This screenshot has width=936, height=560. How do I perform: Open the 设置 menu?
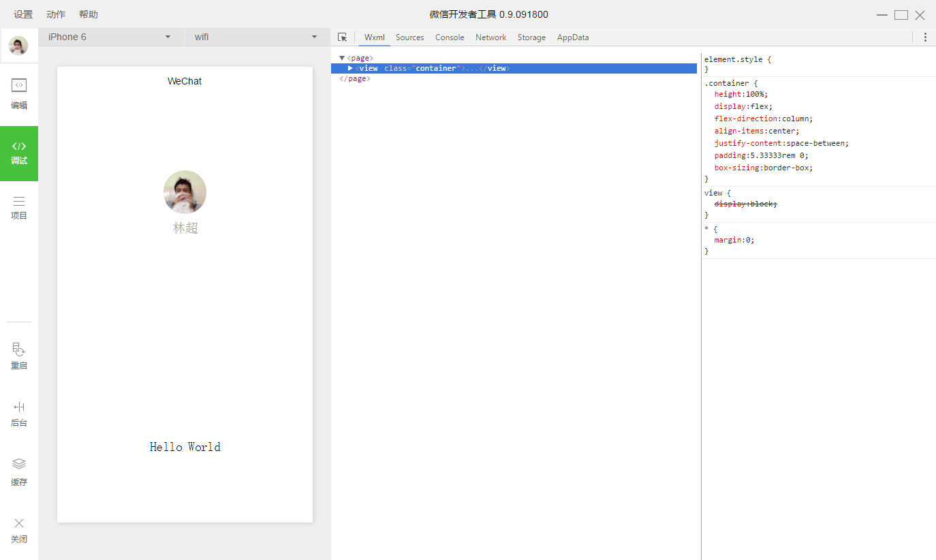22,14
